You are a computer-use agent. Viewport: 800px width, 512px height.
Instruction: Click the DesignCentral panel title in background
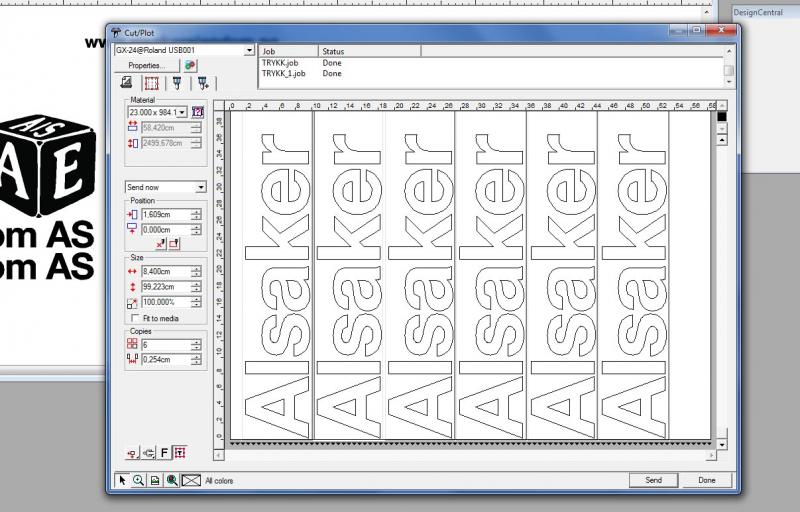758,12
